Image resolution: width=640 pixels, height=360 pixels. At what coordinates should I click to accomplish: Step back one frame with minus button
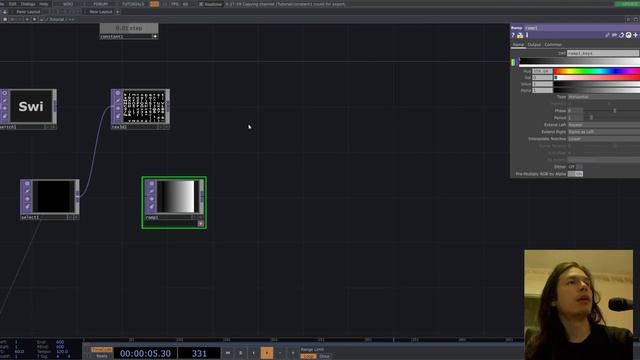coord(280,353)
